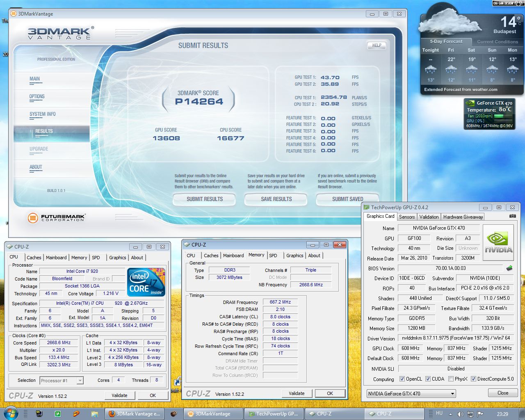Uncheck the CUDA checkbox
The width and height of the screenshot is (525, 420).
428,379
